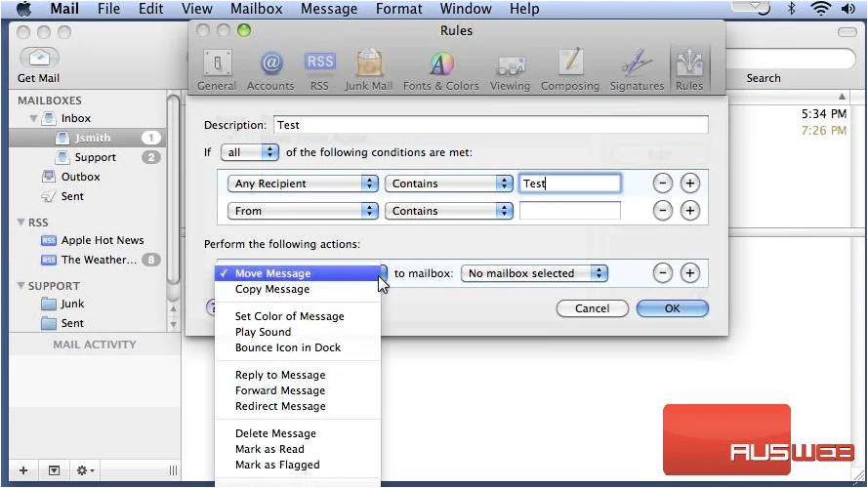The image size is (868, 488).
Task: Open the Junk folder under Support
Action: point(72,304)
